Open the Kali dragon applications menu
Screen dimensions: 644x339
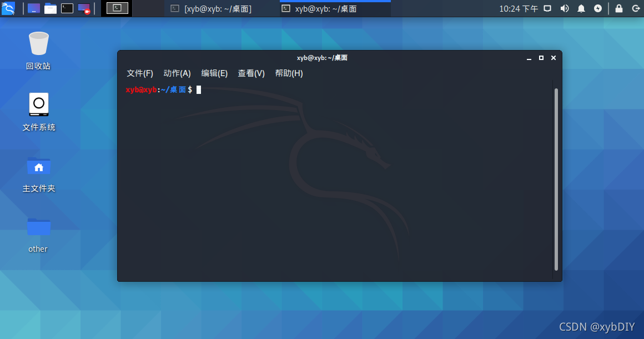pos(8,8)
